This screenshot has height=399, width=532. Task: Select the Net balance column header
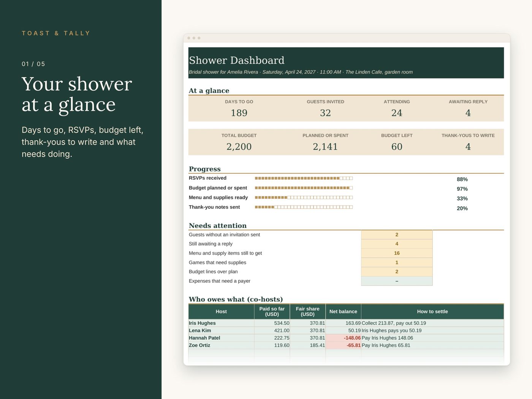click(x=343, y=312)
